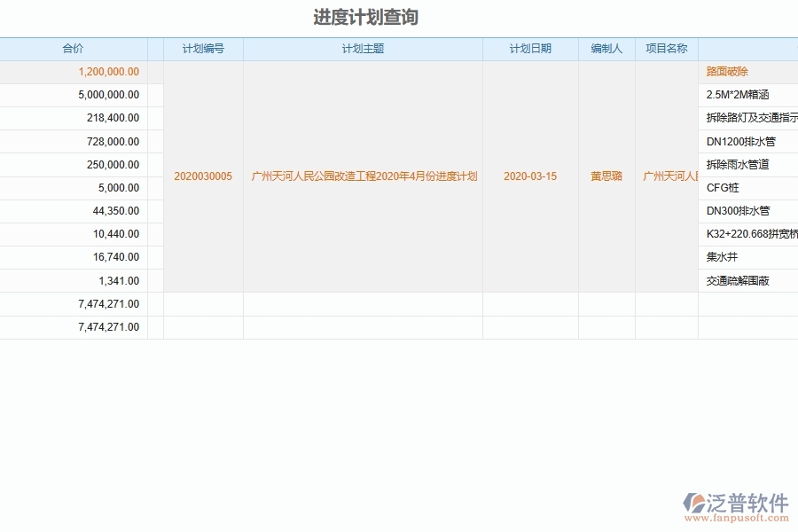
Task: Click the 合价 column header
Action: coord(74,49)
